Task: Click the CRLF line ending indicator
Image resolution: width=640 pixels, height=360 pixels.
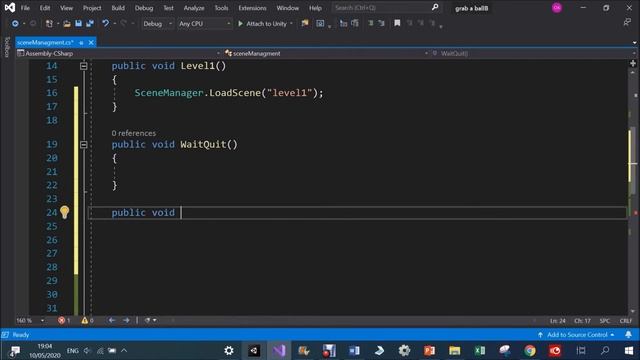Action: tap(626, 321)
